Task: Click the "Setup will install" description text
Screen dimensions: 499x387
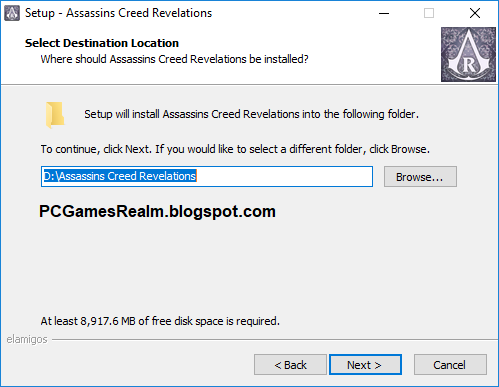Action: click(x=251, y=114)
